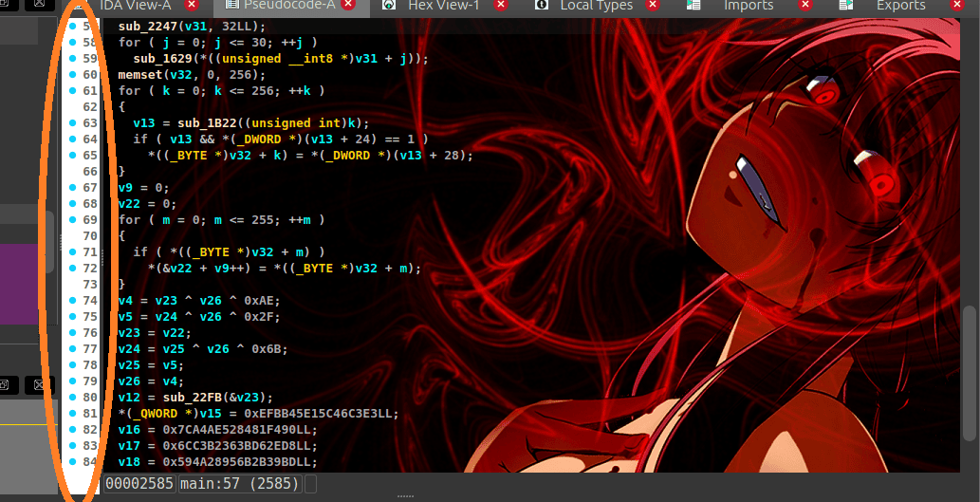Show the Exports tab
This screenshot has height=502, width=980.
(900, 6)
